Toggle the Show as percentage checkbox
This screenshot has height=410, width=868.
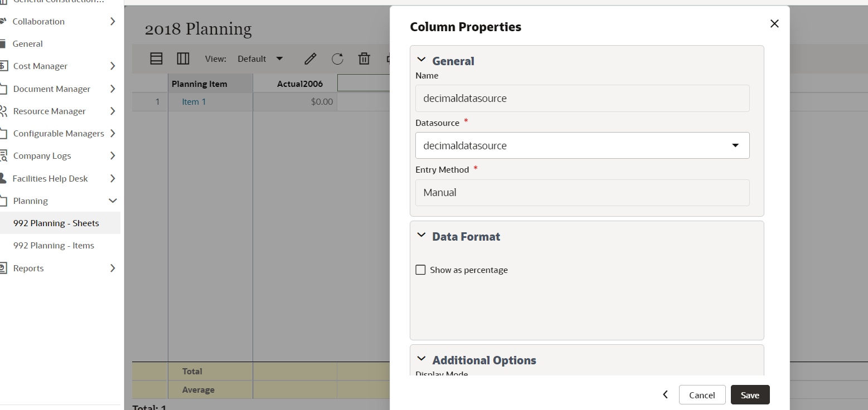(421, 270)
